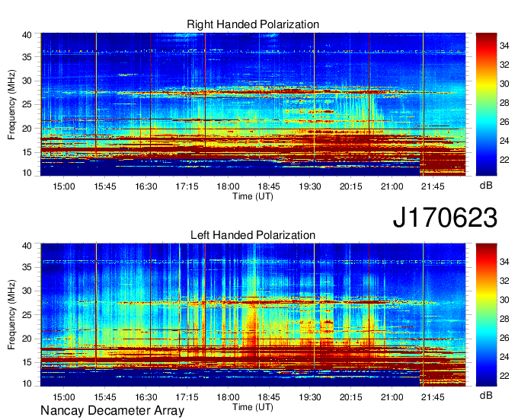Viewport: 518px width, 420px height.
Task: Click the "17:15" time tick under Right Handed plot
Action: 187,186
